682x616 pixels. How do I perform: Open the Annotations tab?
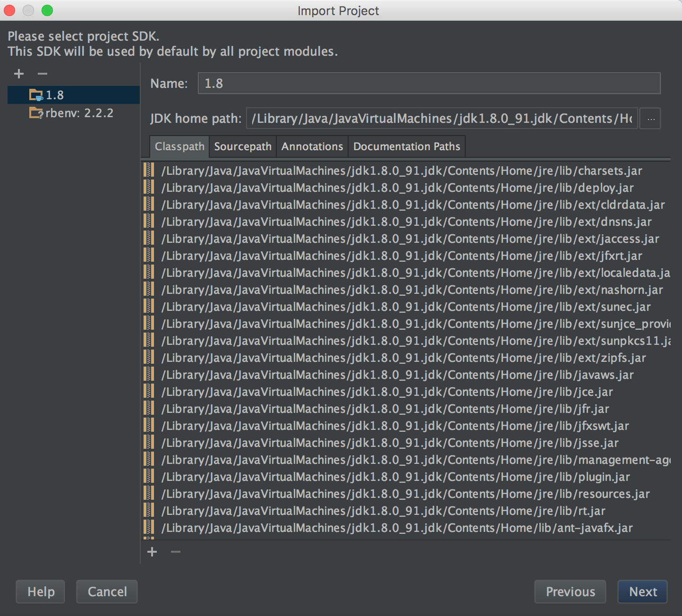tap(312, 146)
